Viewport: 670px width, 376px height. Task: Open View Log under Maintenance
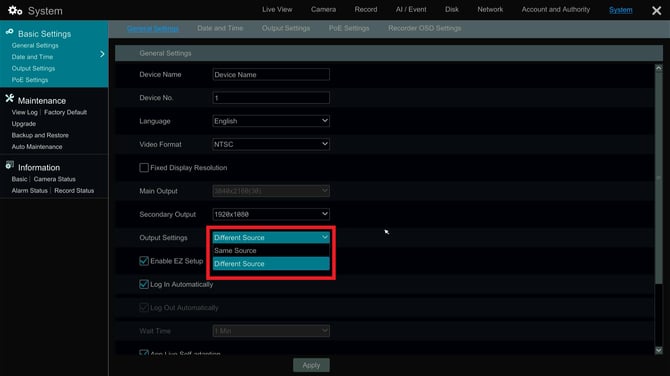point(24,112)
